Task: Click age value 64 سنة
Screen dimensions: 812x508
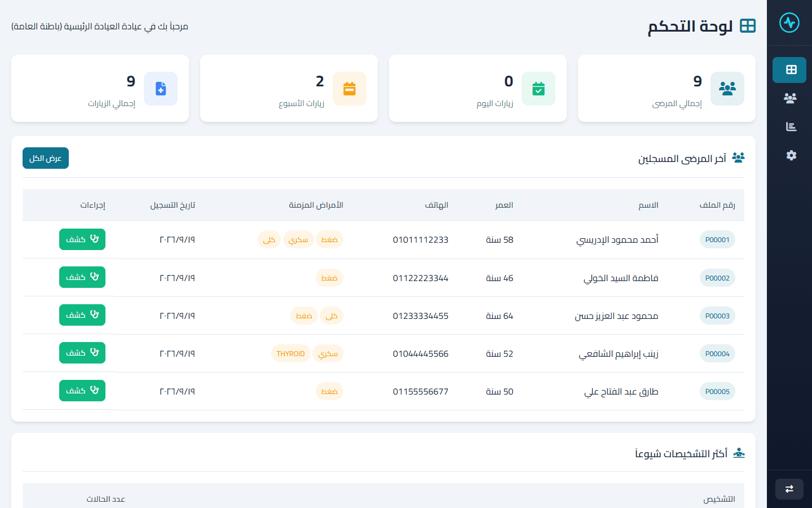Action: 500,316
